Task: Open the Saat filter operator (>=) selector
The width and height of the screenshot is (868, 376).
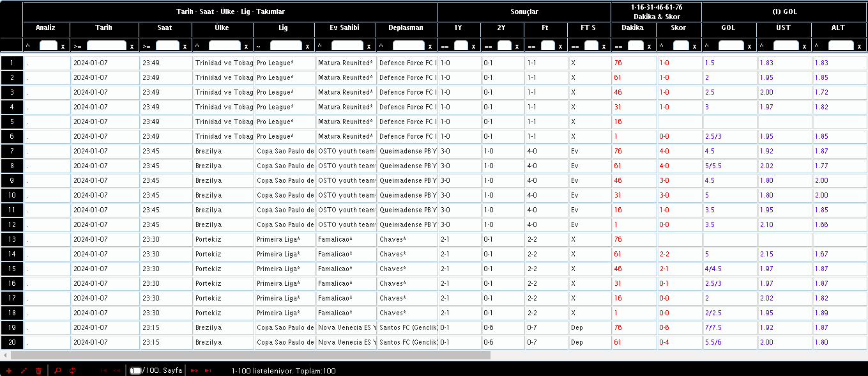Action: click(147, 46)
